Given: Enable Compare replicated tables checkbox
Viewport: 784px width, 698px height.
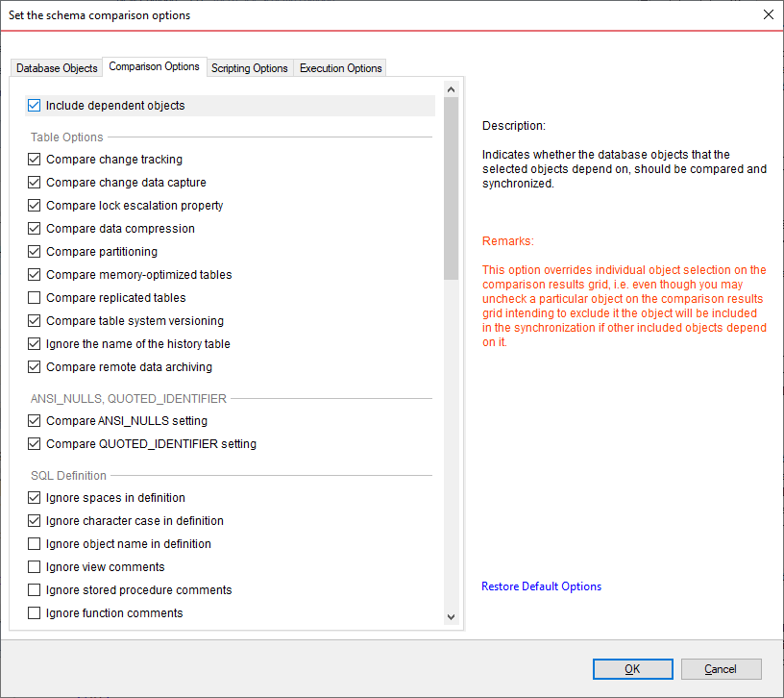Looking at the screenshot, I should coord(35,298).
